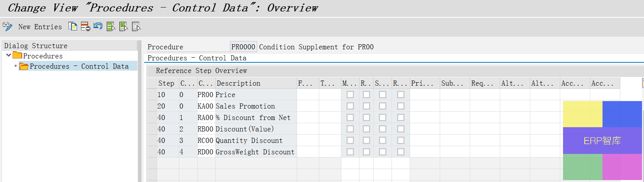Click the blue color block in overlay
The width and height of the screenshot is (644, 182).
622,114
